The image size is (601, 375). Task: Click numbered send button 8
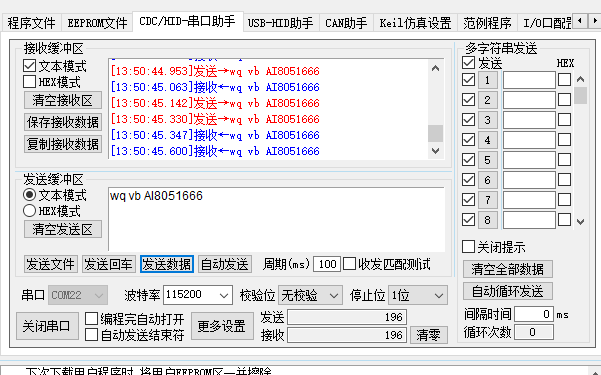(488, 220)
